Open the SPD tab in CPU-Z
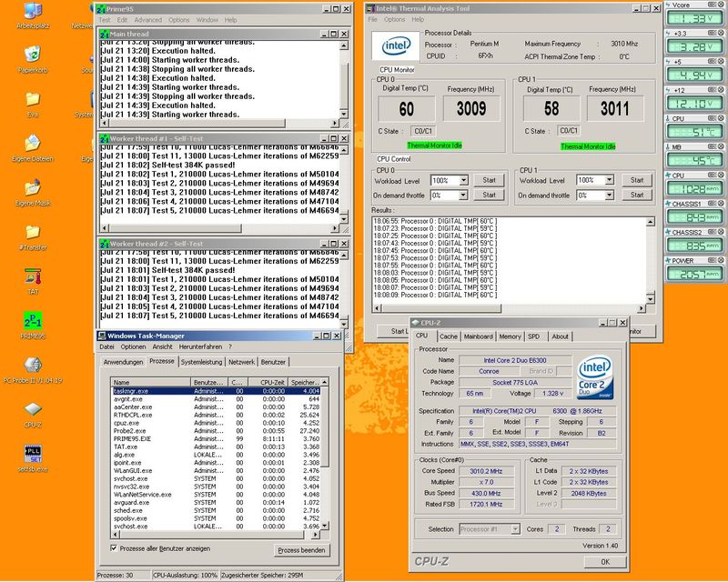Image resolution: width=728 pixels, height=582 pixels. [x=533, y=336]
